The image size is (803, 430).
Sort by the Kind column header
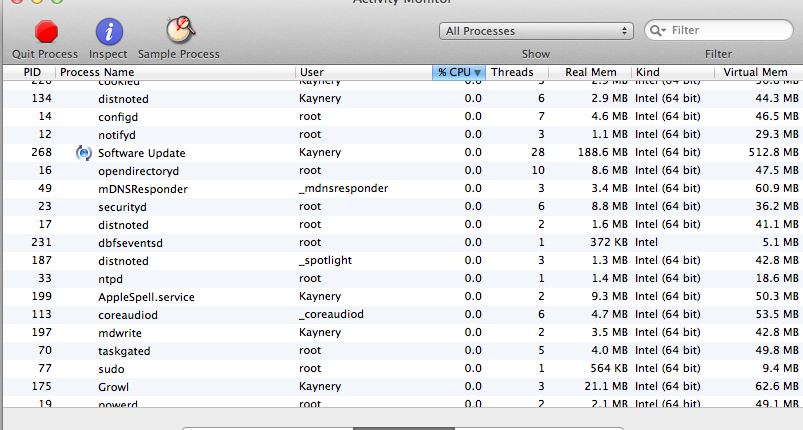tap(673, 72)
